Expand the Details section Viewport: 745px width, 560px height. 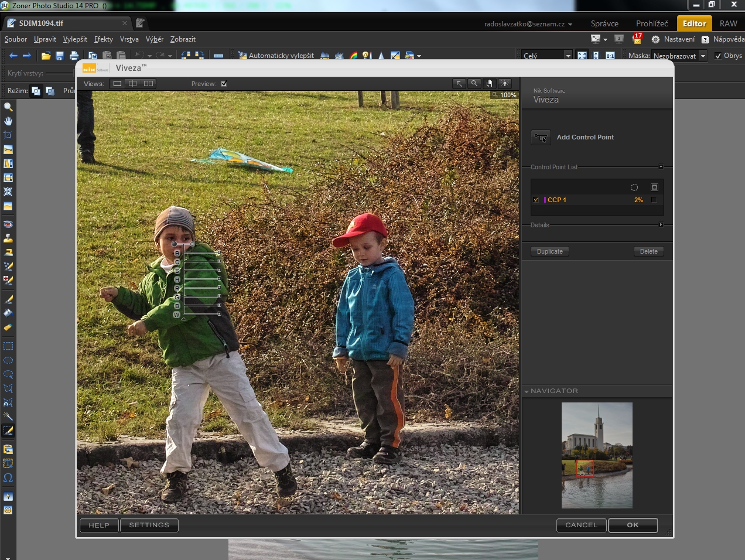click(x=661, y=225)
